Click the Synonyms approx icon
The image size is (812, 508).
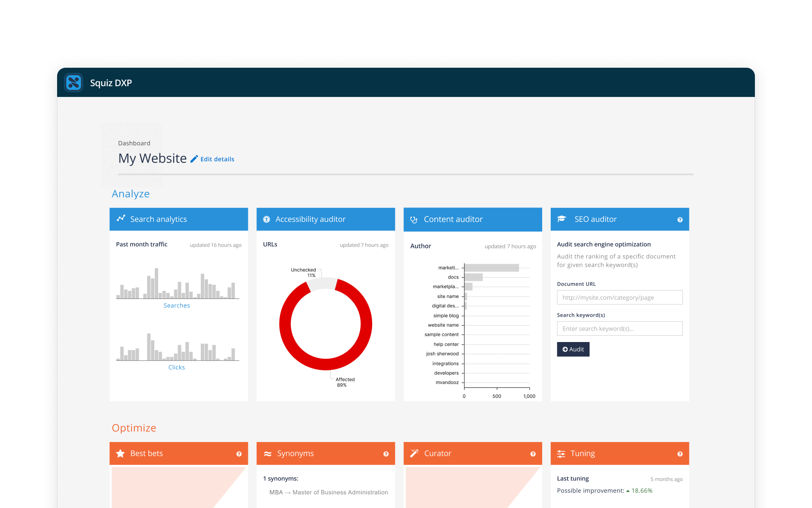coord(267,453)
